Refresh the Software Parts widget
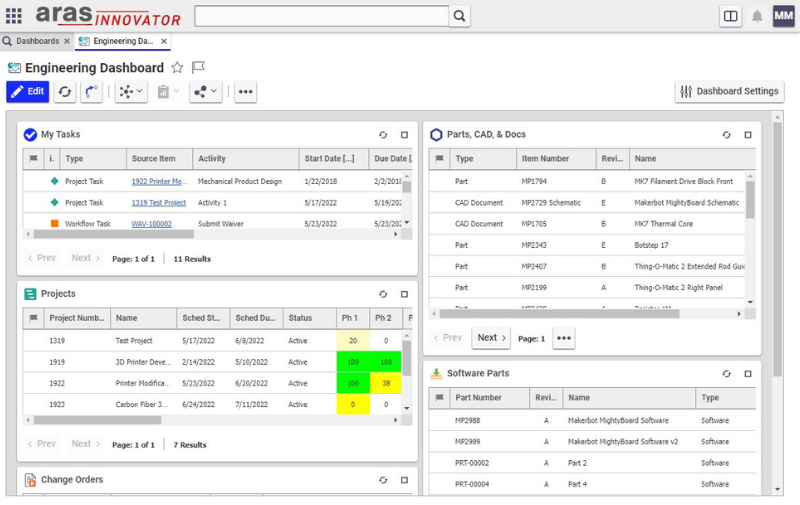 (x=727, y=373)
